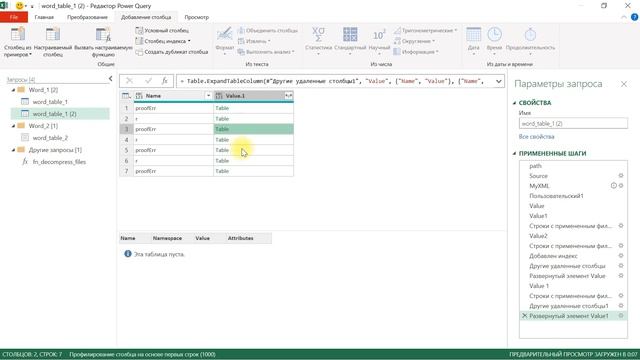Confirm the formula with the checkmark

tap(148, 81)
